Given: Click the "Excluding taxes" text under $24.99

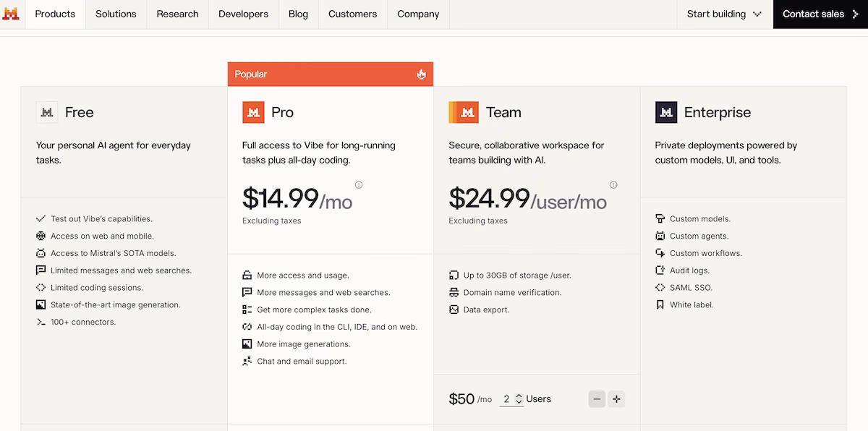Looking at the screenshot, I should coord(478,221).
